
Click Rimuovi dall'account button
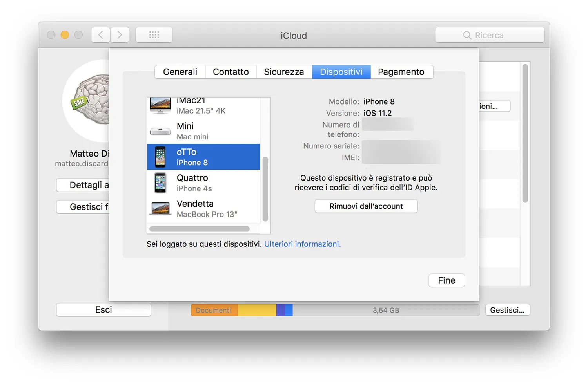click(x=366, y=206)
